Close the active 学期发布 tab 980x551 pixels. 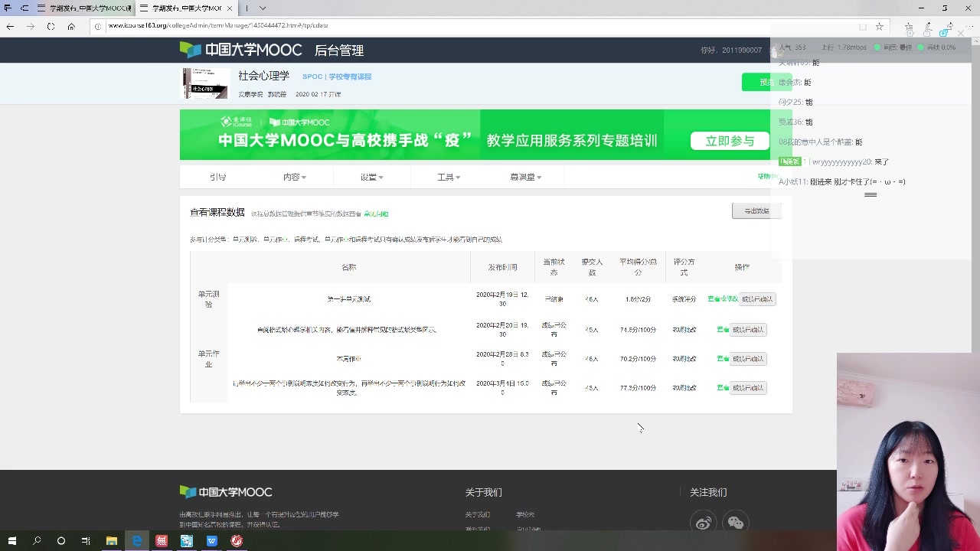pos(230,8)
